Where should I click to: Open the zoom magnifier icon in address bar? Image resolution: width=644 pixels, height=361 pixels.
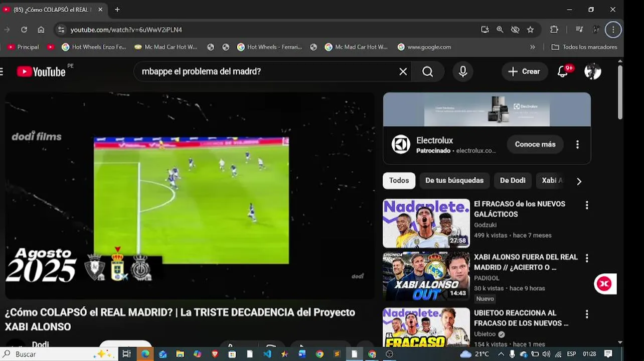coord(500,30)
